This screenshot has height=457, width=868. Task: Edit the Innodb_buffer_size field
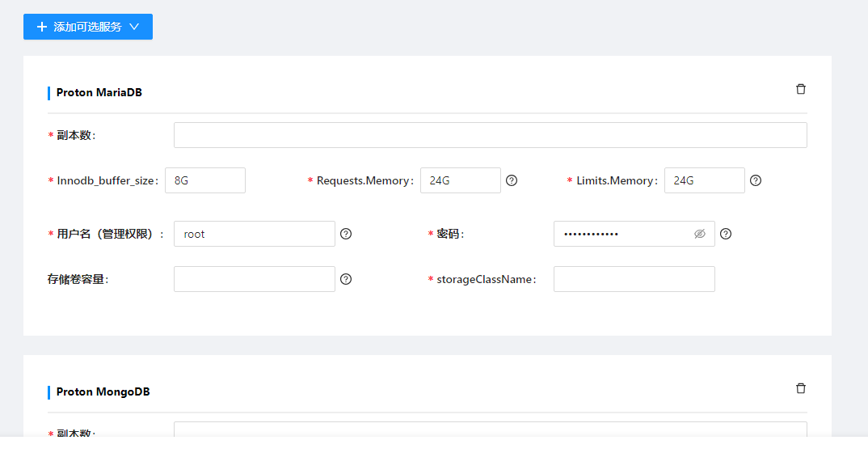coord(205,180)
